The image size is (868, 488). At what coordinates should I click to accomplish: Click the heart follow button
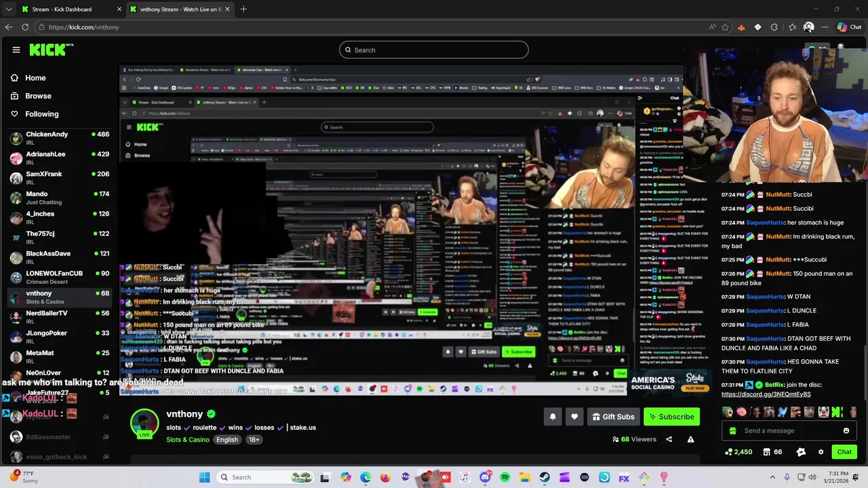(574, 417)
